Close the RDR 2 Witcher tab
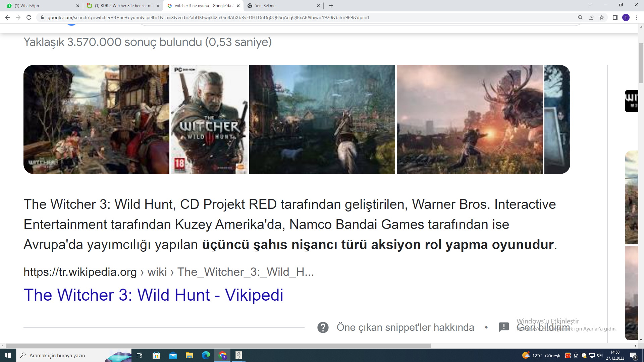The width and height of the screenshot is (644, 362). (158, 6)
